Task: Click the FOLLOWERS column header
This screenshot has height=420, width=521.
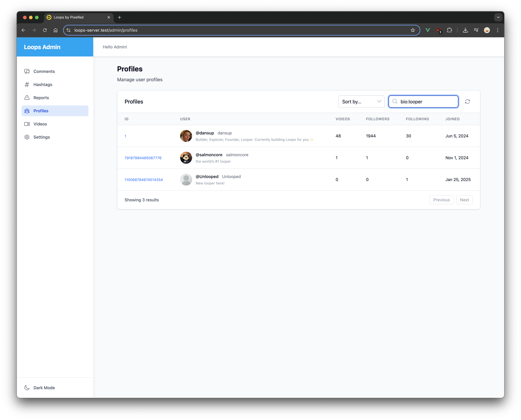Action: [x=378, y=119]
